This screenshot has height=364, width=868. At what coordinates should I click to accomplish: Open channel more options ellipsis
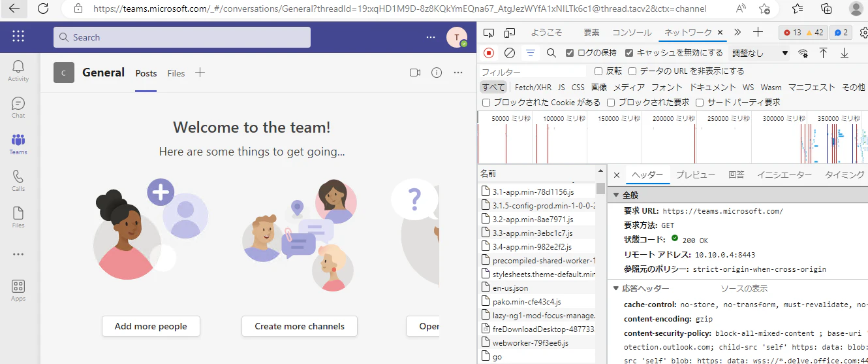click(458, 73)
